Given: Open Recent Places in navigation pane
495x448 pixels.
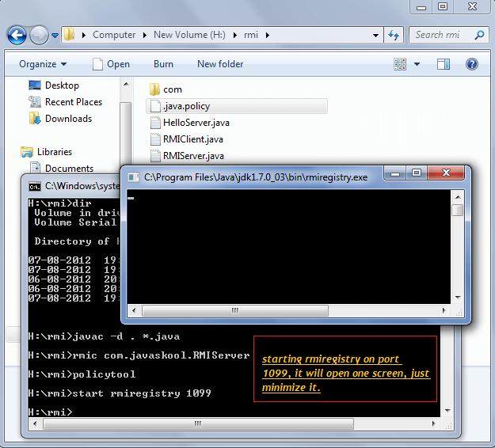Looking at the screenshot, I should tap(73, 102).
